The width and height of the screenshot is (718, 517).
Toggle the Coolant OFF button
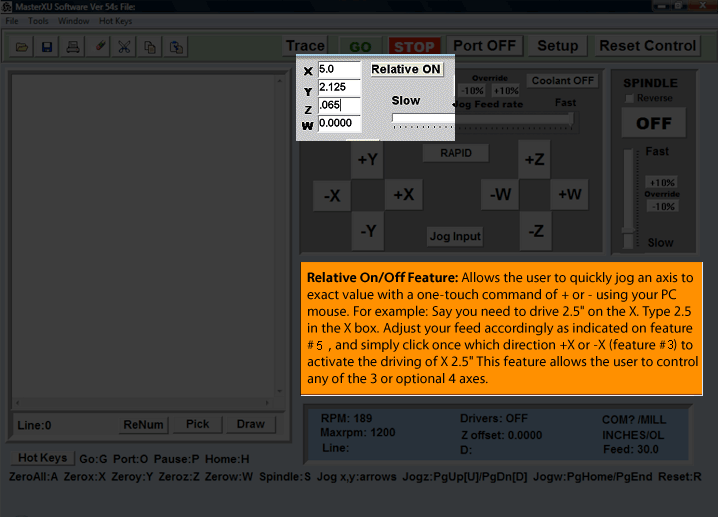tap(562, 81)
